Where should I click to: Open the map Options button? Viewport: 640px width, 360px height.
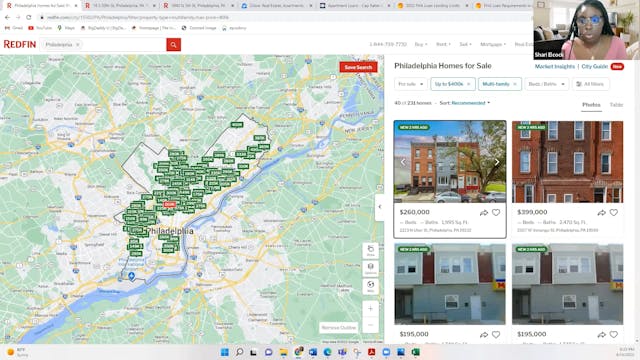coord(371,268)
